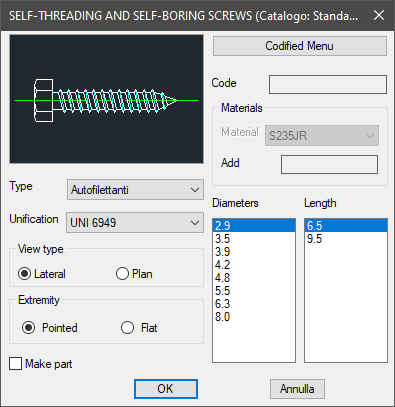Choose the Pointed extremity option

point(49,328)
